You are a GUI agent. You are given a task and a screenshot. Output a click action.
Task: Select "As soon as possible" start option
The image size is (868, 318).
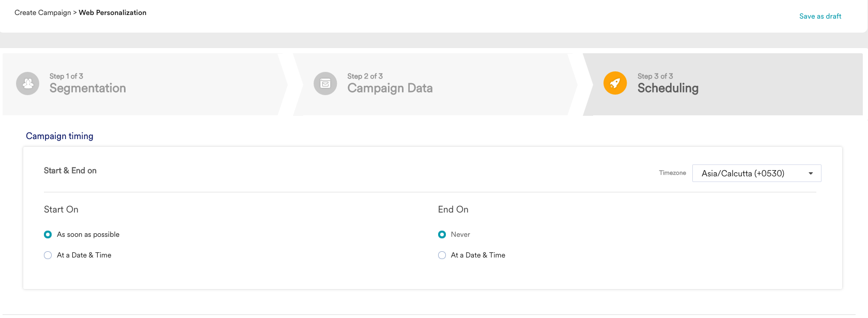tap(48, 235)
